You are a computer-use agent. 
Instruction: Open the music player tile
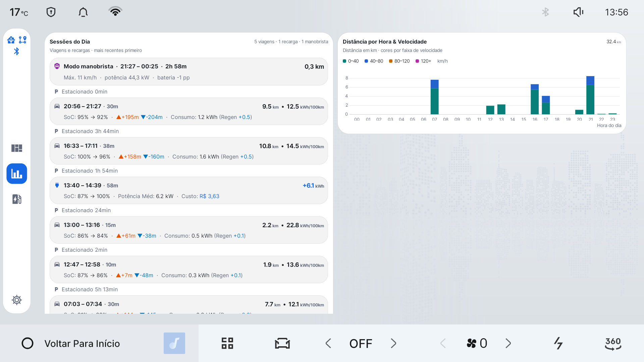[174, 343]
